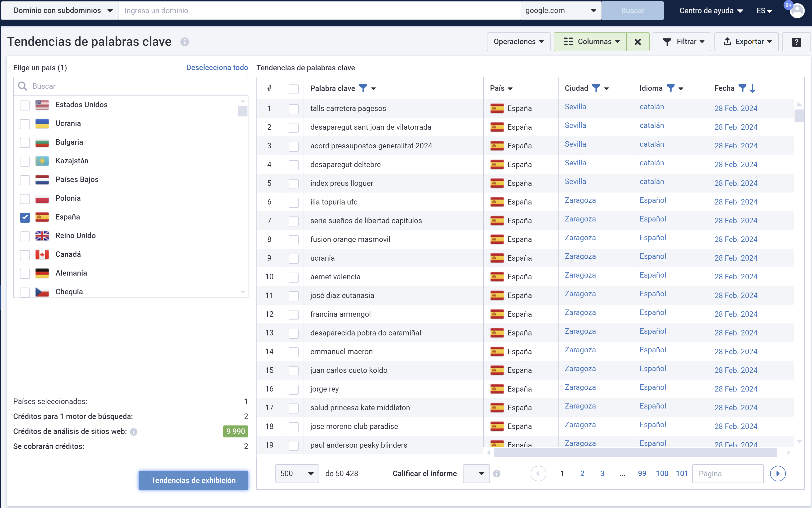Uncheck the España country checkbox
The width and height of the screenshot is (812, 508).
point(24,217)
